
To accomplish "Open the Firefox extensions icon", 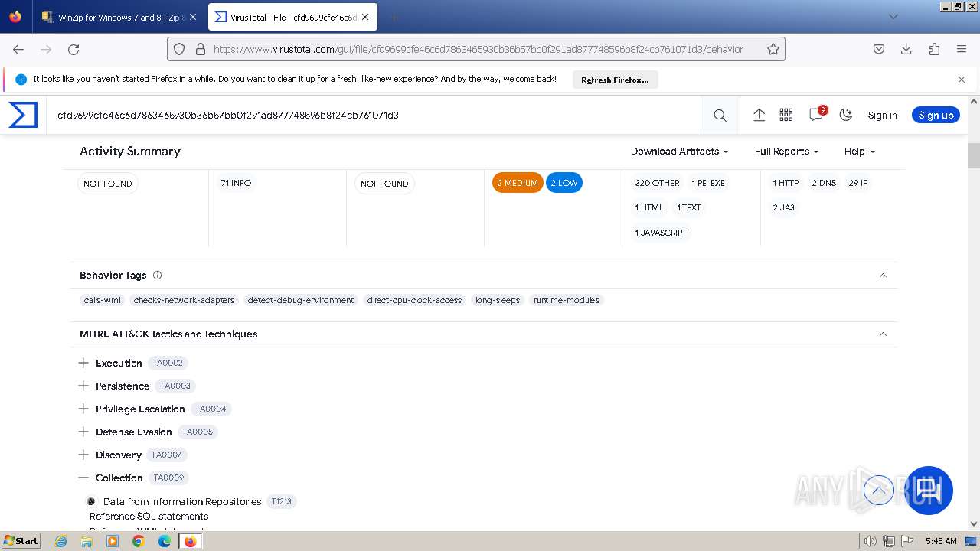I will 934,49.
